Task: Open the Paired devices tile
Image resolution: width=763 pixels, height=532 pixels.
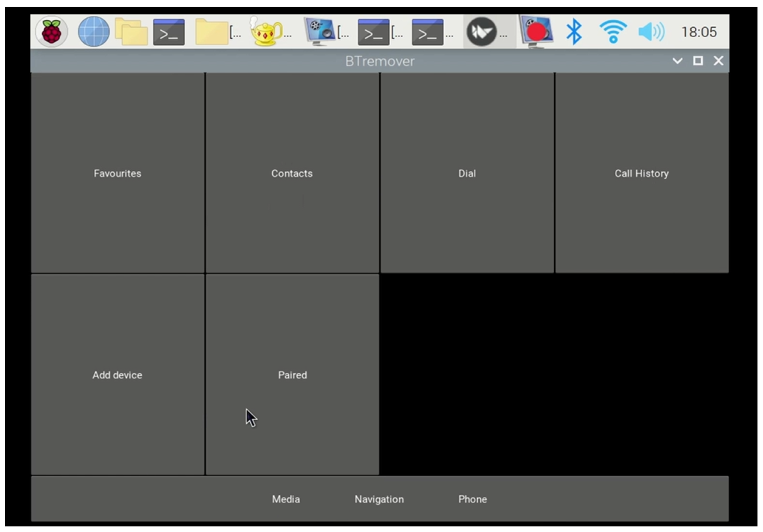Action: click(x=292, y=375)
